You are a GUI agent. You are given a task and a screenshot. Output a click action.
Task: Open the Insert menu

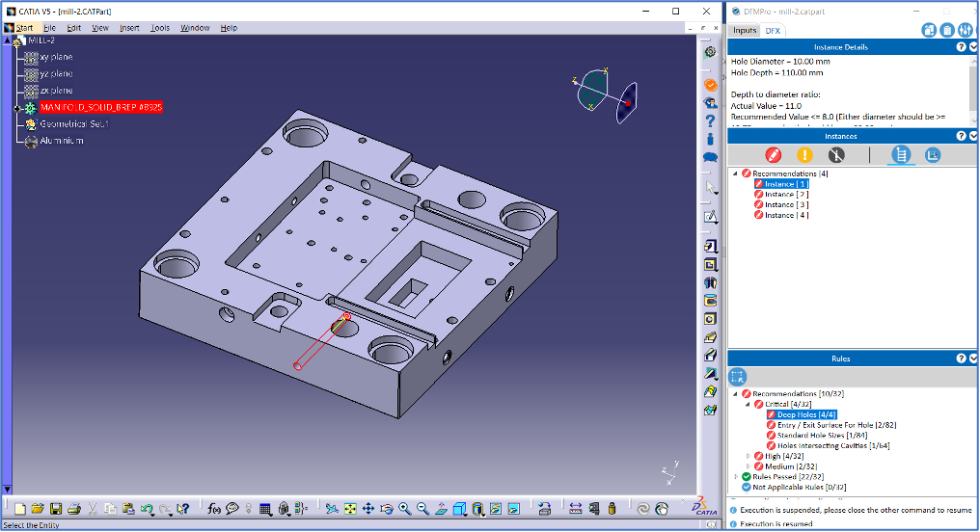[x=129, y=28]
